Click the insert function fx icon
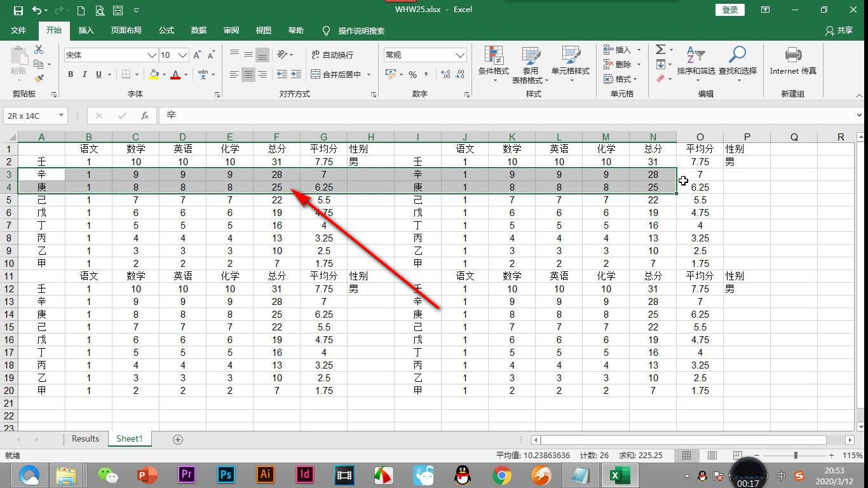This screenshot has height=488, width=868. (145, 116)
